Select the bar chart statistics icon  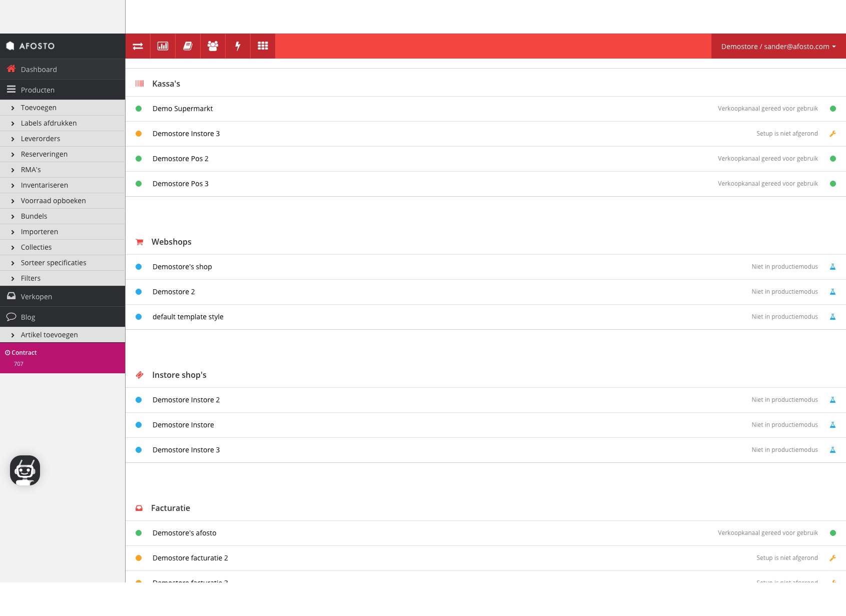pyautogui.click(x=162, y=46)
